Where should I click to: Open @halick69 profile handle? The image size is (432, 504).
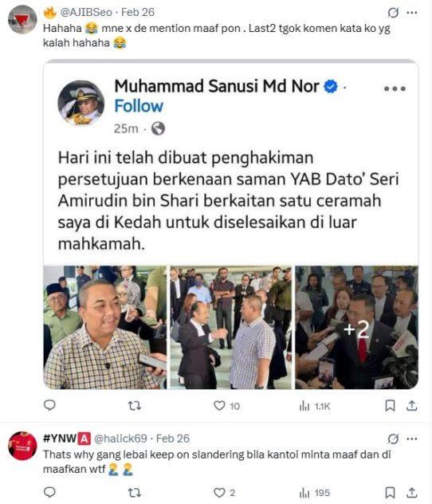(x=120, y=439)
